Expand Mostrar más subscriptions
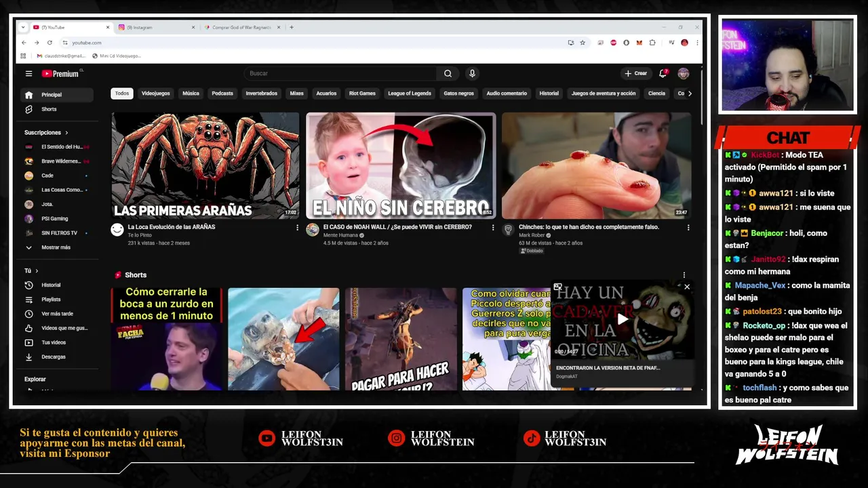 pos(57,247)
